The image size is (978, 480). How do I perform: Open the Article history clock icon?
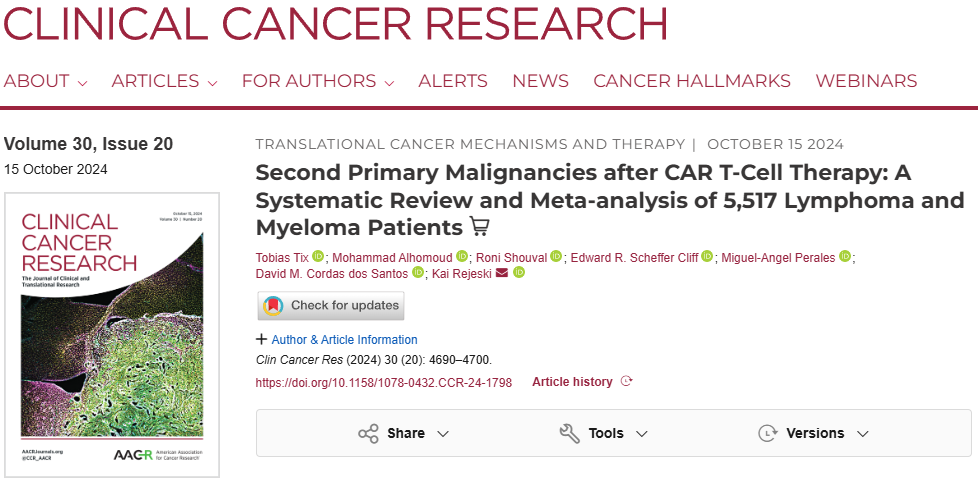627,381
